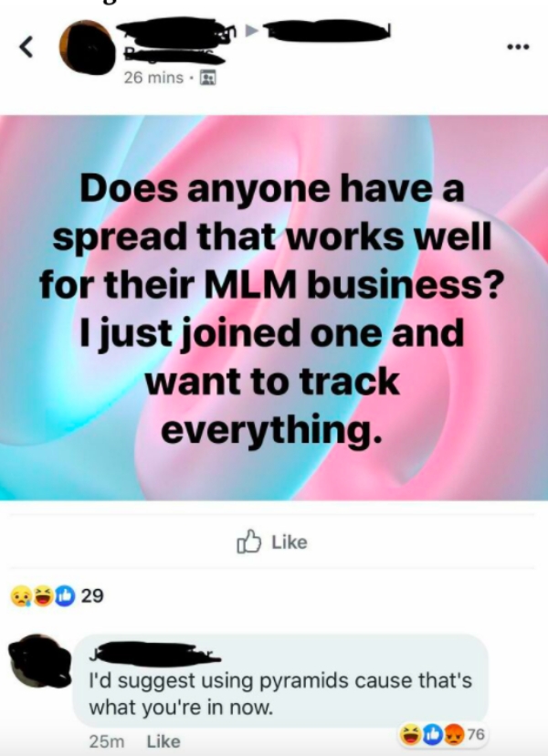Tap the laughing reaction emoji under the post
Viewport: 548px width, 756px height.
coord(44,596)
